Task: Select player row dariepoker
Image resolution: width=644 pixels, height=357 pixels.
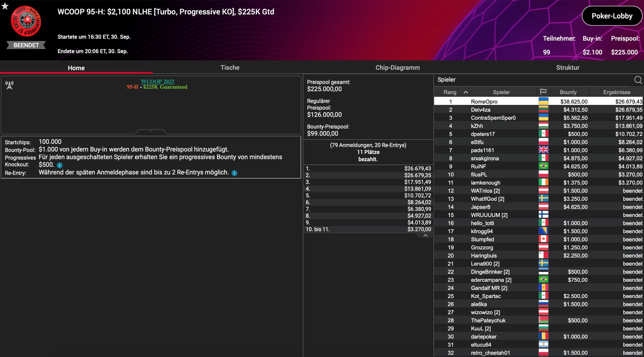Action: click(538, 336)
